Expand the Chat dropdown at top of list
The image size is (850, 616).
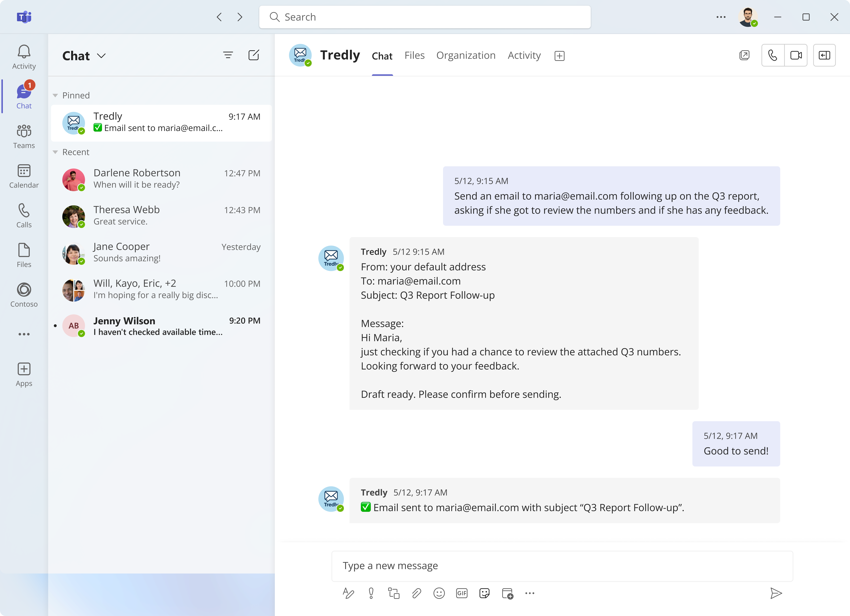(x=102, y=55)
